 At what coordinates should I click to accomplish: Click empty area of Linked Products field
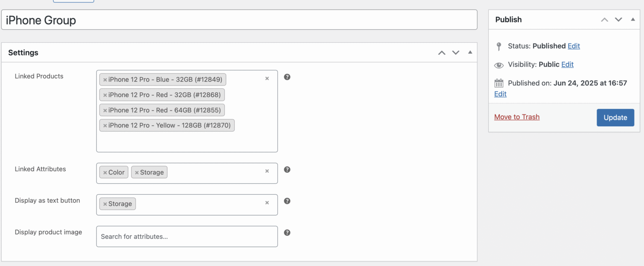[x=187, y=142]
